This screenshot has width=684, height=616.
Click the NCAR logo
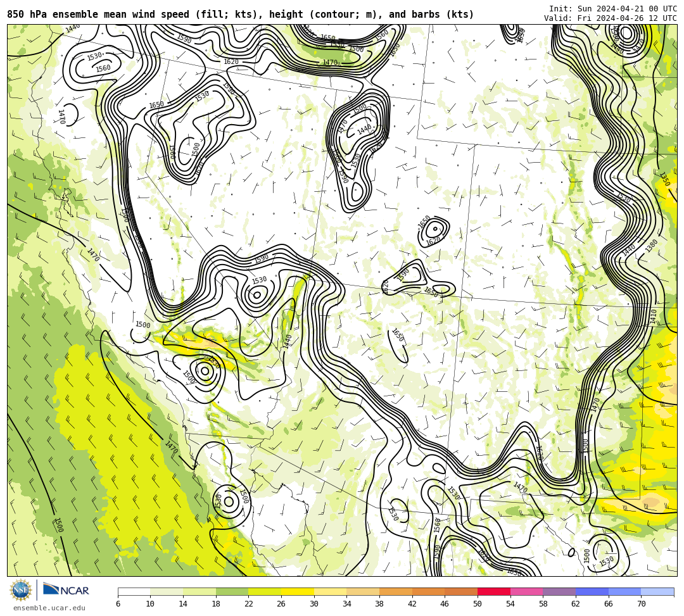click(x=66, y=590)
